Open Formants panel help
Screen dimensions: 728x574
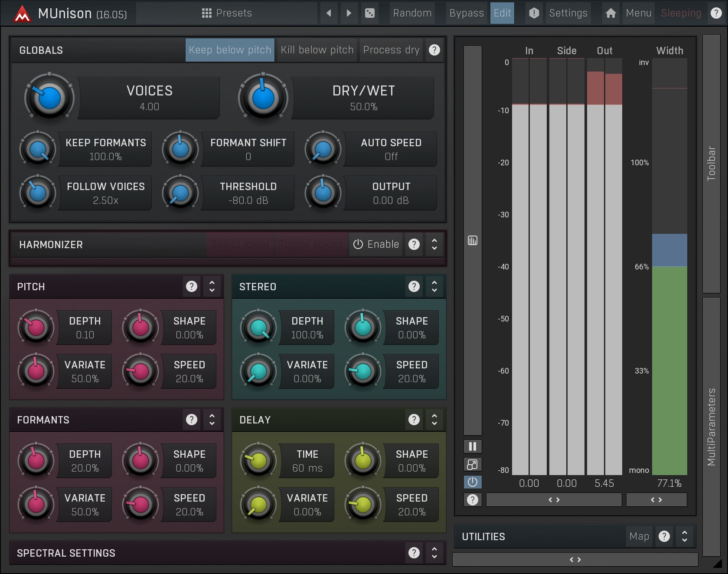click(x=192, y=420)
